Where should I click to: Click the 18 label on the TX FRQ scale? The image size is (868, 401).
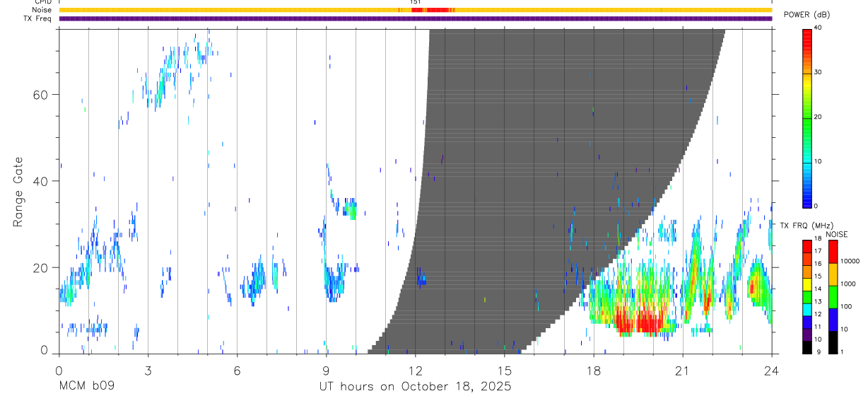click(817, 238)
